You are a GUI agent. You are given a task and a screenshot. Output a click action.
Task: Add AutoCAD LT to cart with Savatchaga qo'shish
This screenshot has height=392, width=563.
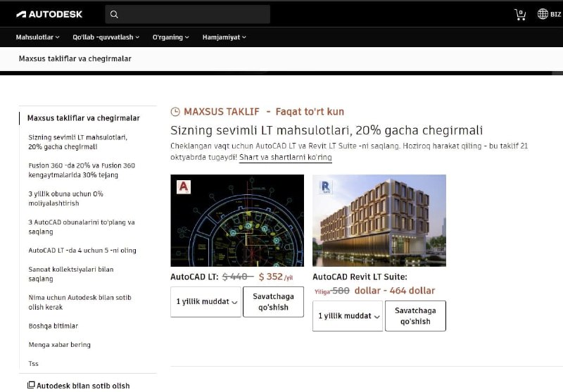tap(273, 302)
